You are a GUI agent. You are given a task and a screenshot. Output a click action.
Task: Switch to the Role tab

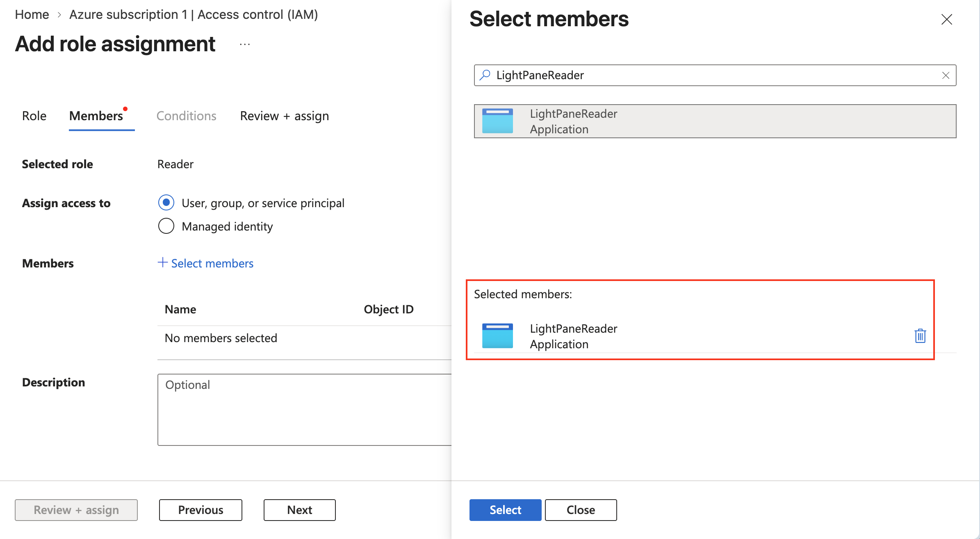(x=34, y=116)
